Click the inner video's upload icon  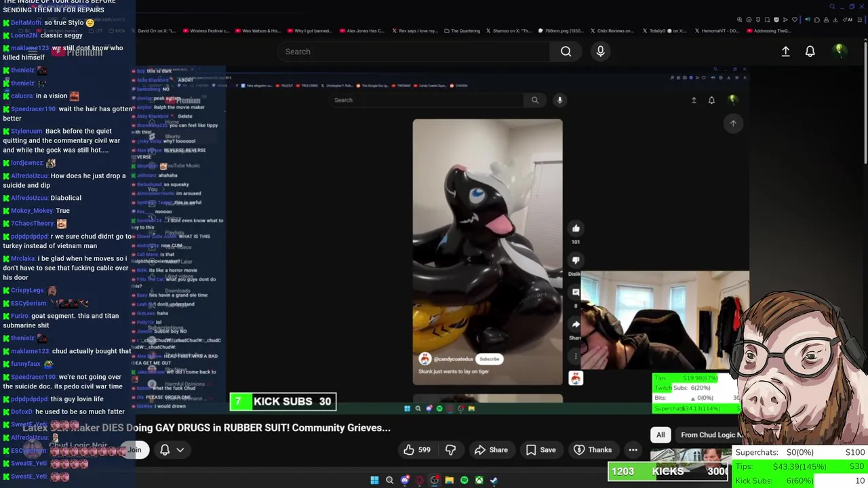click(694, 100)
